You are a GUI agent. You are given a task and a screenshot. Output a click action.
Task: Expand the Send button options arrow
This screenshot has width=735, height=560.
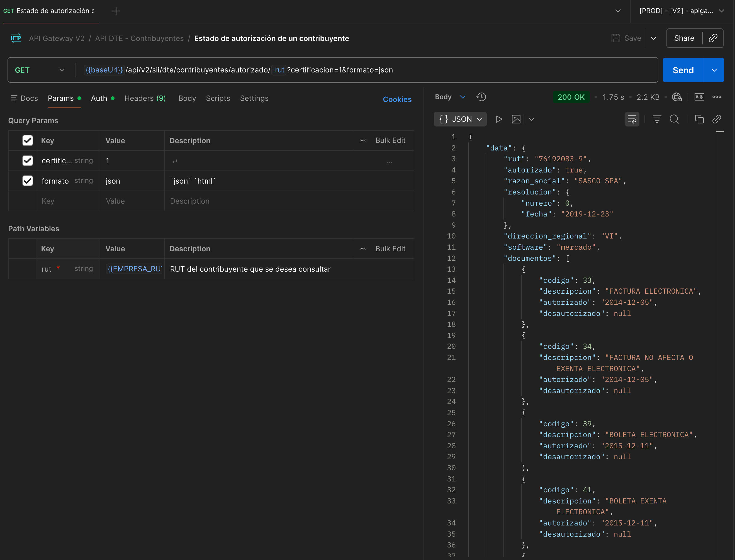(x=714, y=70)
